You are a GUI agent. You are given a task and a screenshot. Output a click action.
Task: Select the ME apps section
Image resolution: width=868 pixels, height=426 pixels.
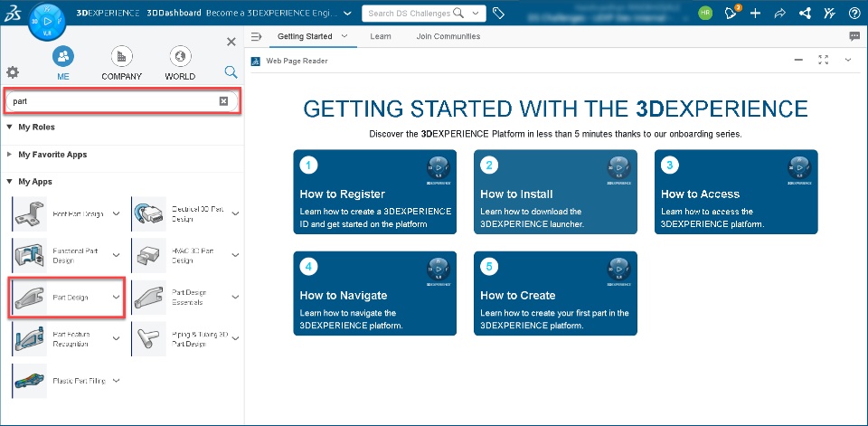point(63,63)
